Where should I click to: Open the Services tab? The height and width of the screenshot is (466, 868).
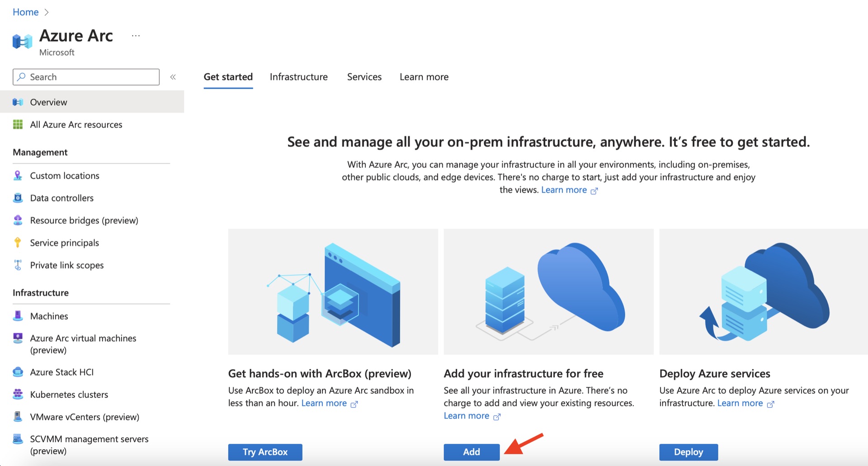(364, 77)
